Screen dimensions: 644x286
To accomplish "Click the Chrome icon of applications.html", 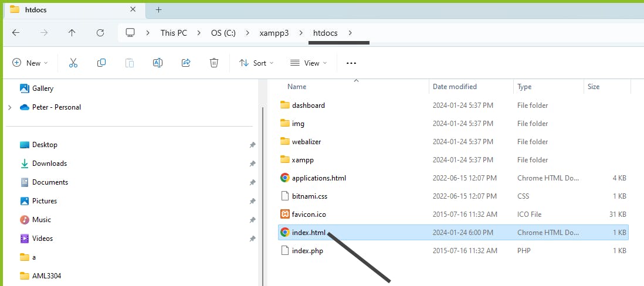I will tap(284, 178).
